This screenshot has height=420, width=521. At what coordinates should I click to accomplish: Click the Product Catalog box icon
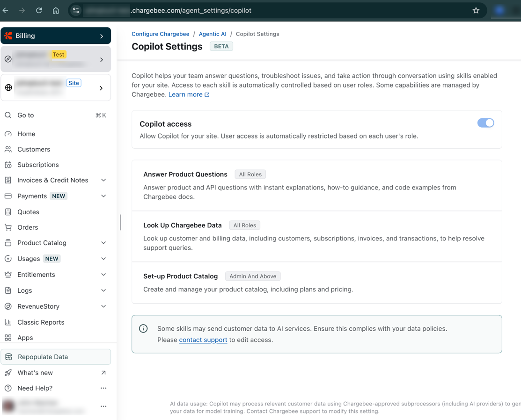[x=8, y=243]
